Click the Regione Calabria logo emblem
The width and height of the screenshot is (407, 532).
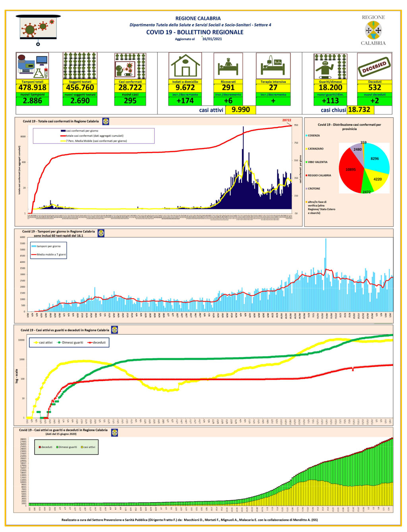click(373, 30)
